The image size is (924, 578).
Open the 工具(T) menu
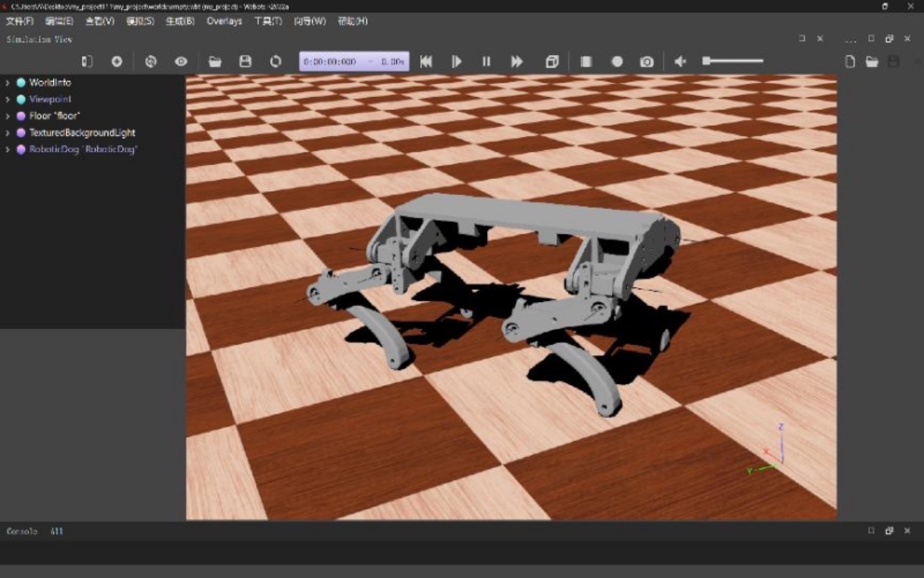pos(268,21)
